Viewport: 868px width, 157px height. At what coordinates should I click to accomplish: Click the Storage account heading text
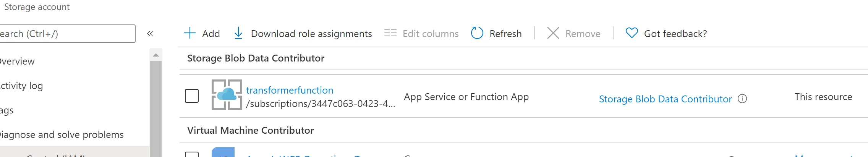[x=37, y=7]
